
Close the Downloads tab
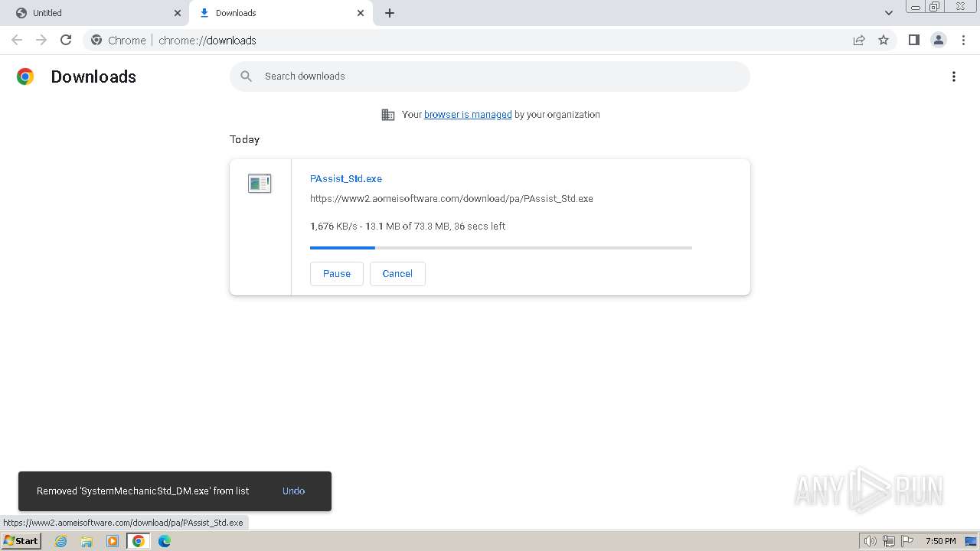[x=361, y=13]
